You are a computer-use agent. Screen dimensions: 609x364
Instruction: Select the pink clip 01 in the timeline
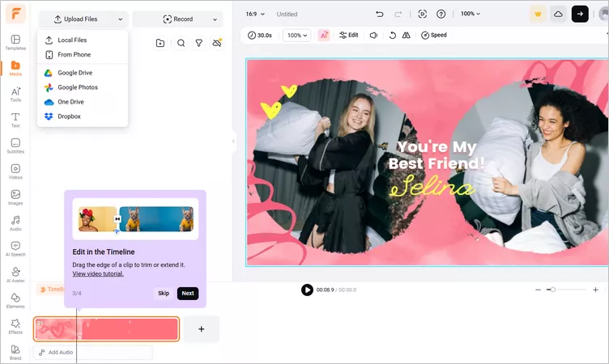[106, 329]
